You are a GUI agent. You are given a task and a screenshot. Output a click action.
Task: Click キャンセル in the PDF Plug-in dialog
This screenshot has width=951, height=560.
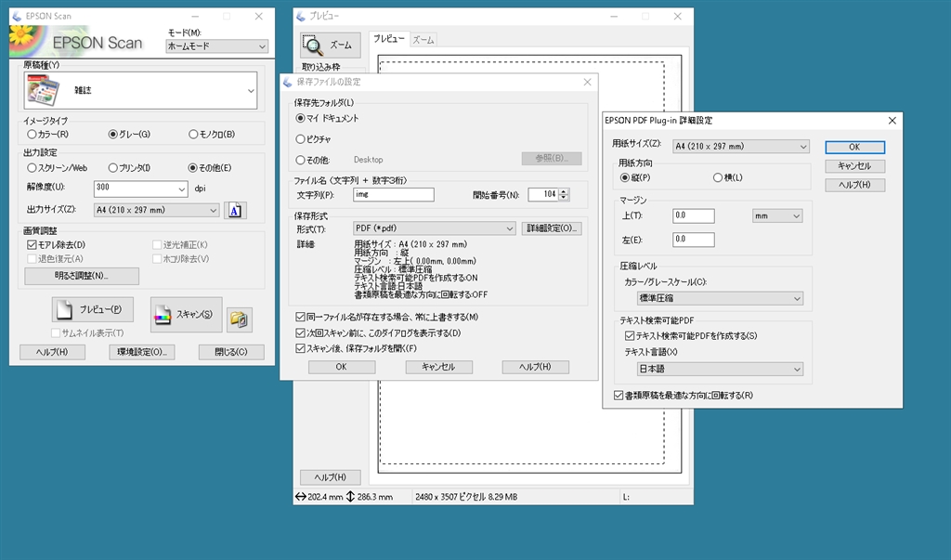pyautogui.click(x=854, y=165)
